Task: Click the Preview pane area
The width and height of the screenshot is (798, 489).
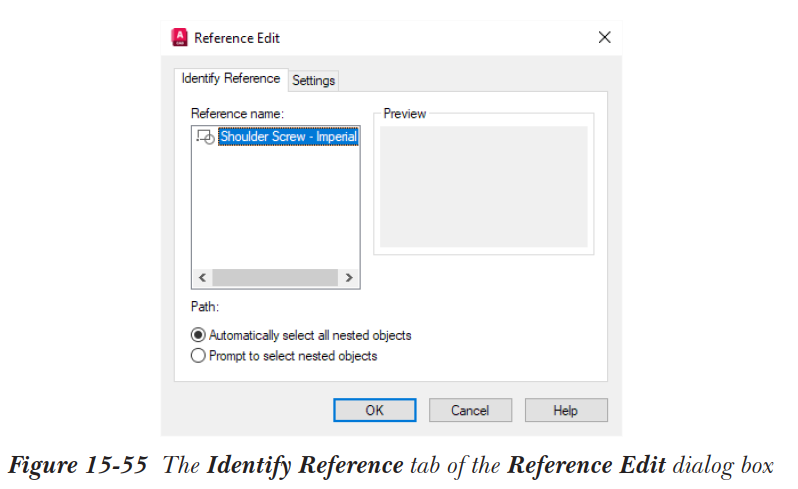Action: click(483, 187)
